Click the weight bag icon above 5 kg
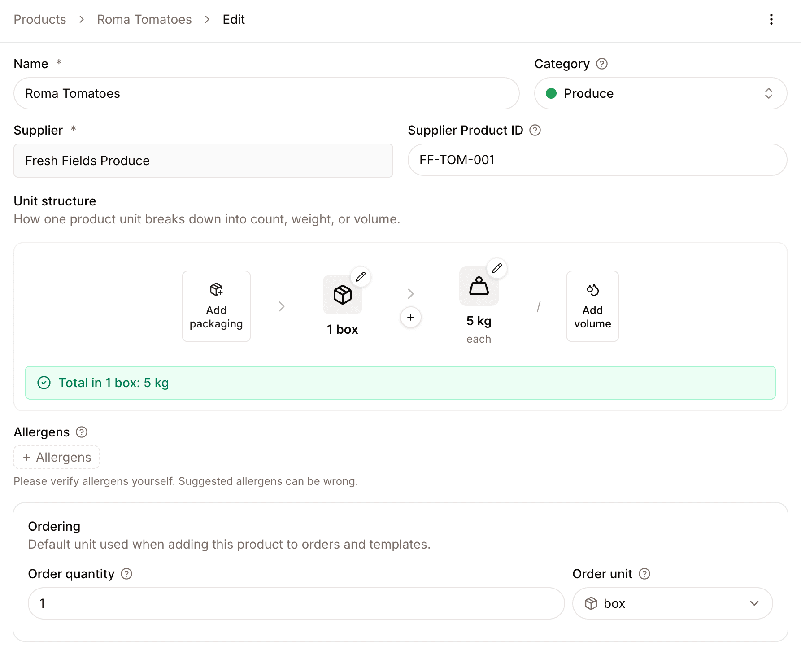The image size is (801, 672). (479, 286)
